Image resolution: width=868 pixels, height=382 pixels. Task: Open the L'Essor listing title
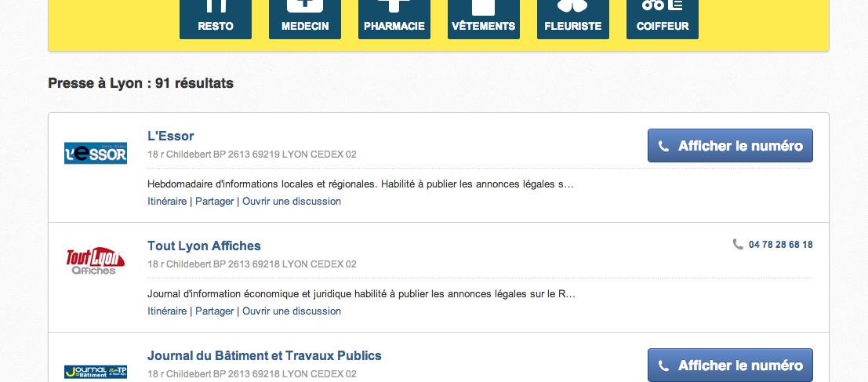pos(170,136)
